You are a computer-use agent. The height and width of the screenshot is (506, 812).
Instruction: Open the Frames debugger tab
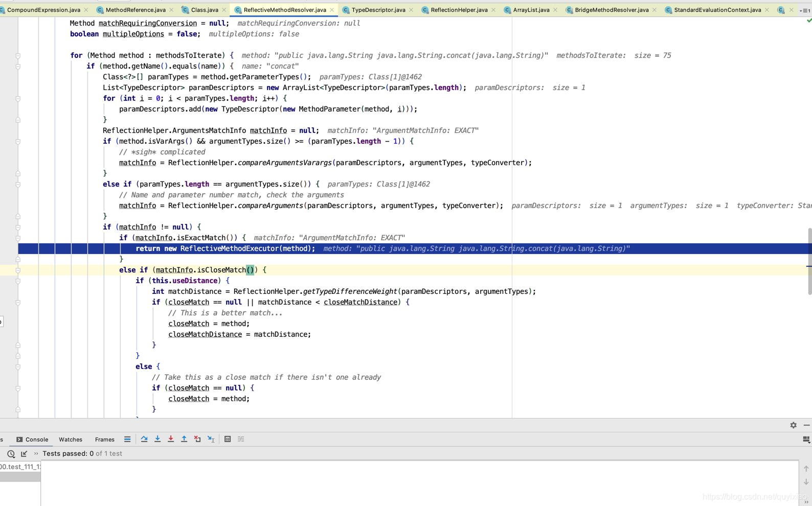click(105, 440)
